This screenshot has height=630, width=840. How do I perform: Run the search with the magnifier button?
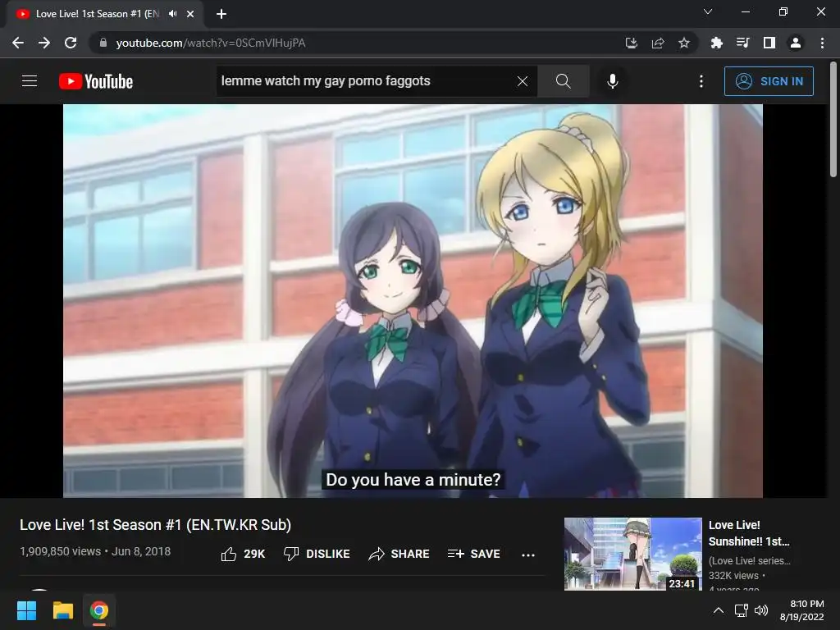(x=563, y=81)
